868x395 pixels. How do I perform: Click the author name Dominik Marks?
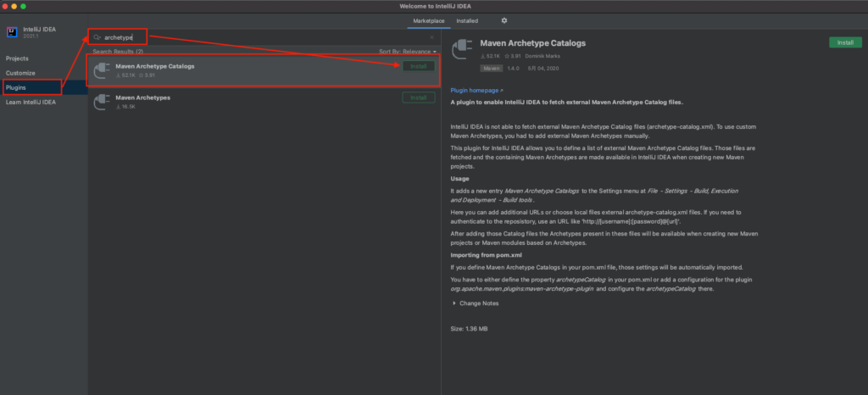(544, 57)
